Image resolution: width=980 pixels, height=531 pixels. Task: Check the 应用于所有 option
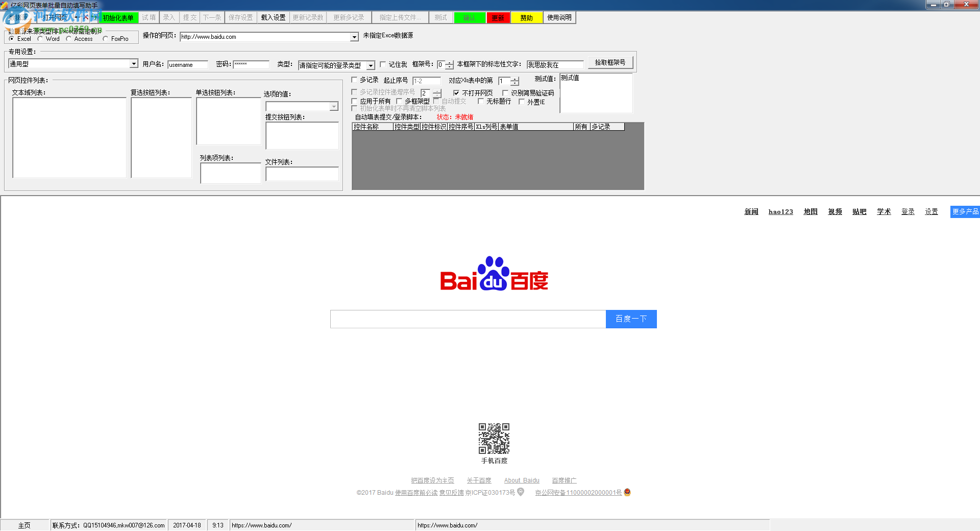pyautogui.click(x=354, y=101)
